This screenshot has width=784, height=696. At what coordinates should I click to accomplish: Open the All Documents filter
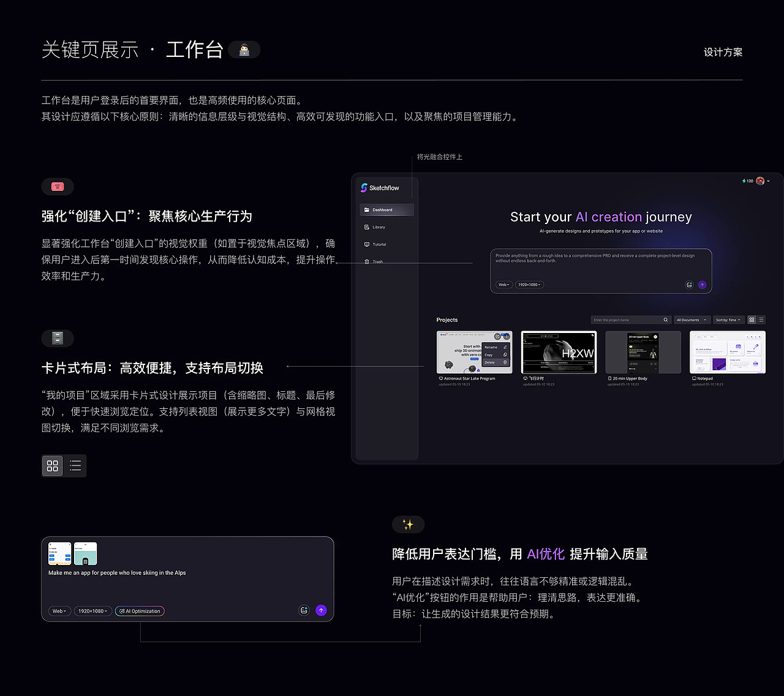pos(692,320)
